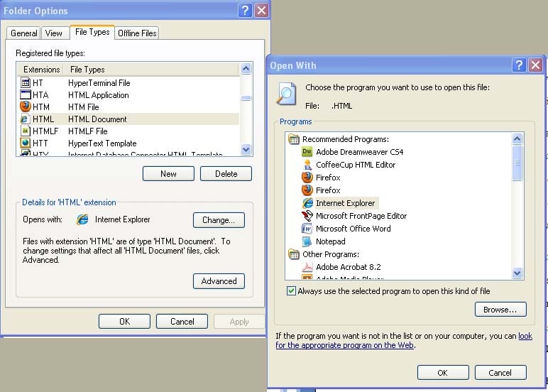548x392 pixels.
Task: Click the Browse... button
Action: pos(500,310)
